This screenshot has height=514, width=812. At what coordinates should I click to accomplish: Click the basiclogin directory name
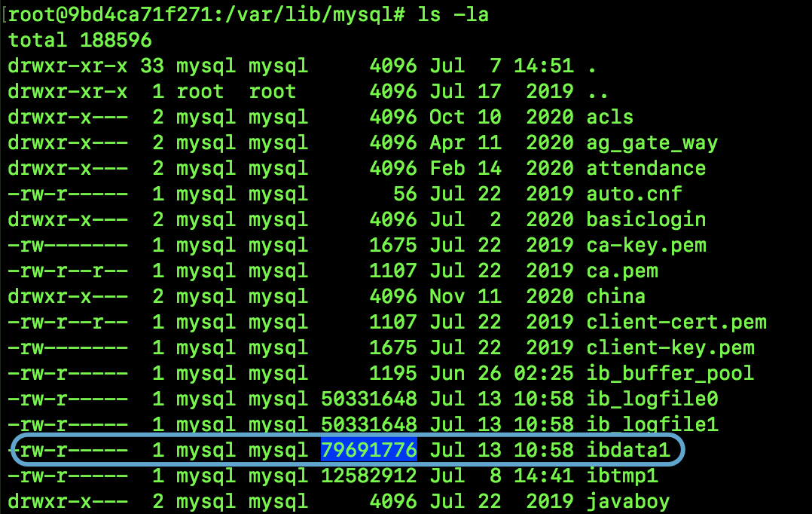(x=646, y=220)
